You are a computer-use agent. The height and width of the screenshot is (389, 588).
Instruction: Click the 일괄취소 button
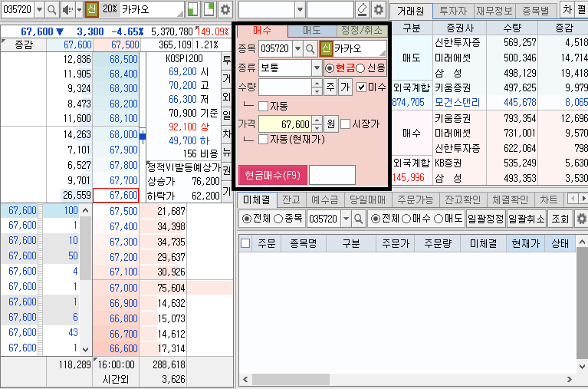point(526,219)
